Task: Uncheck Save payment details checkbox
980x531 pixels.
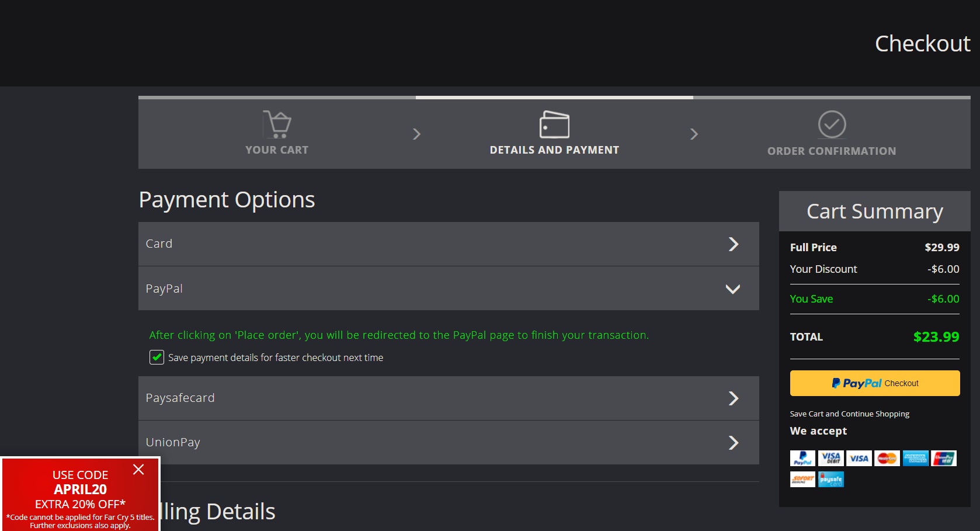Action: point(157,358)
